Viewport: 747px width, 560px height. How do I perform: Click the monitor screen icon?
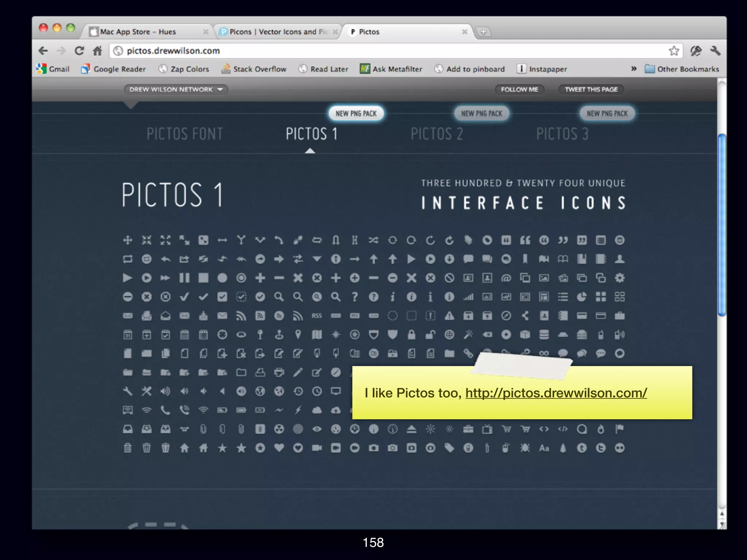click(336, 391)
